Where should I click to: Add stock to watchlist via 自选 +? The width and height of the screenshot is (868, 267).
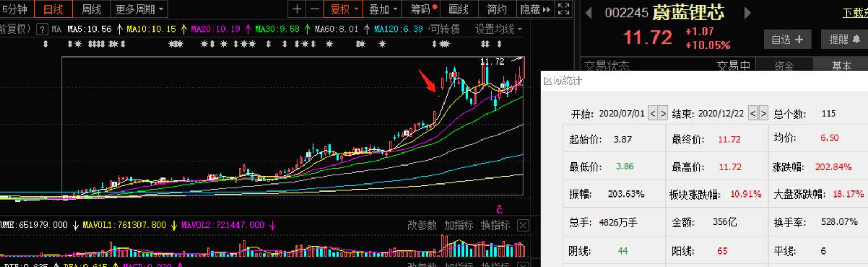click(787, 39)
